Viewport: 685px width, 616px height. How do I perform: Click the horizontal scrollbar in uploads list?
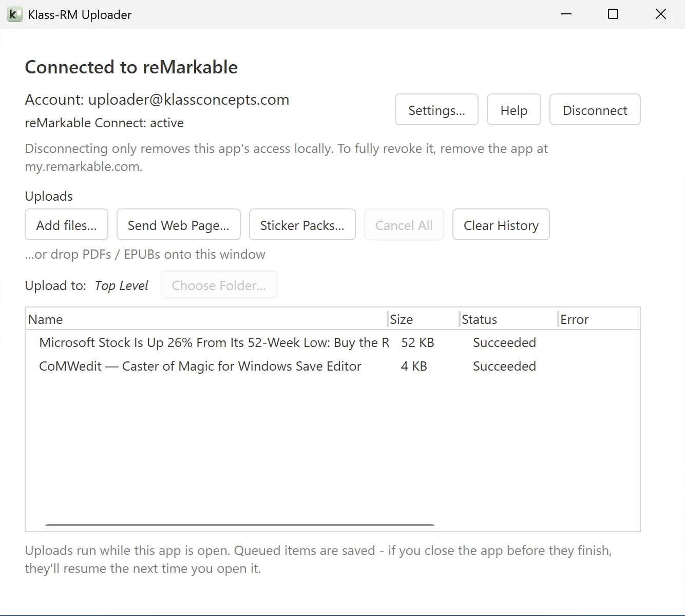point(240,525)
